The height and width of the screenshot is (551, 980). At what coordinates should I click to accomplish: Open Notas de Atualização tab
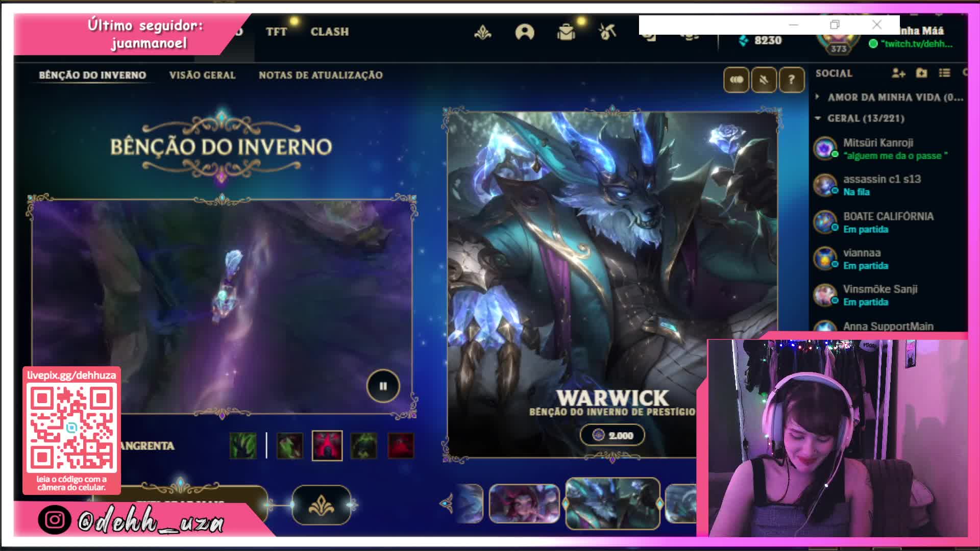(321, 75)
